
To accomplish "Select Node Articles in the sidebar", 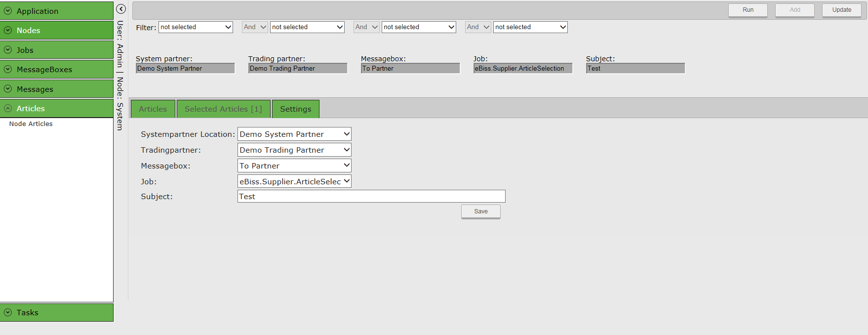I will [31, 124].
